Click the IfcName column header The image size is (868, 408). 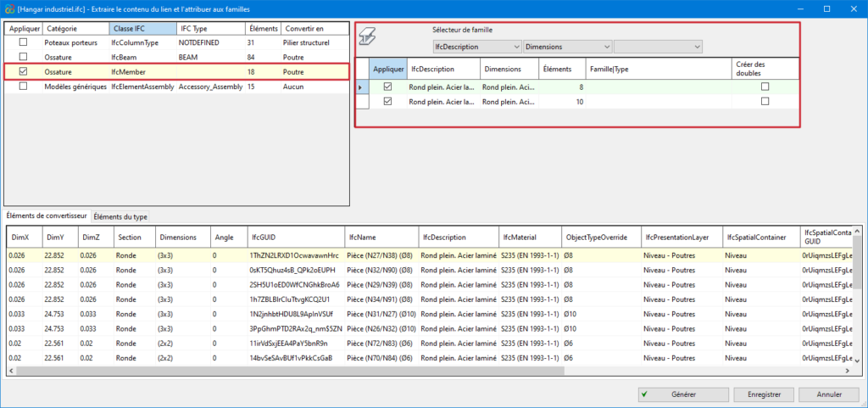pyautogui.click(x=381, y=237)
